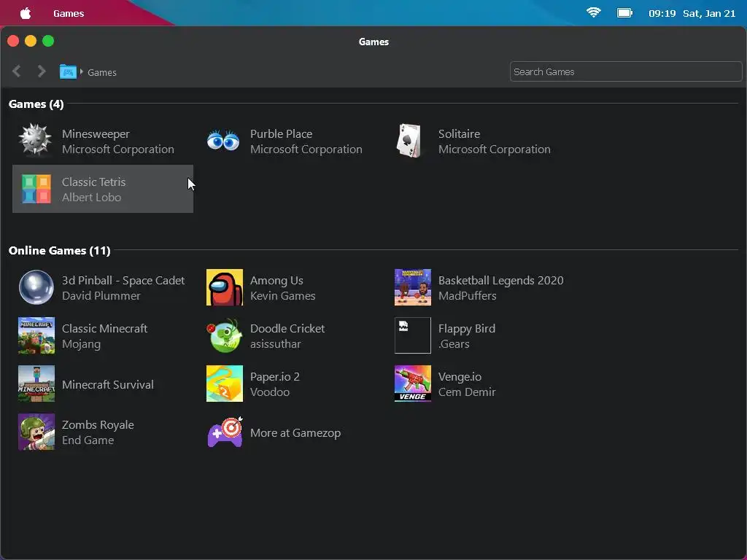Click the 3d Pinball - Space Cadet label

coord(123,281)
